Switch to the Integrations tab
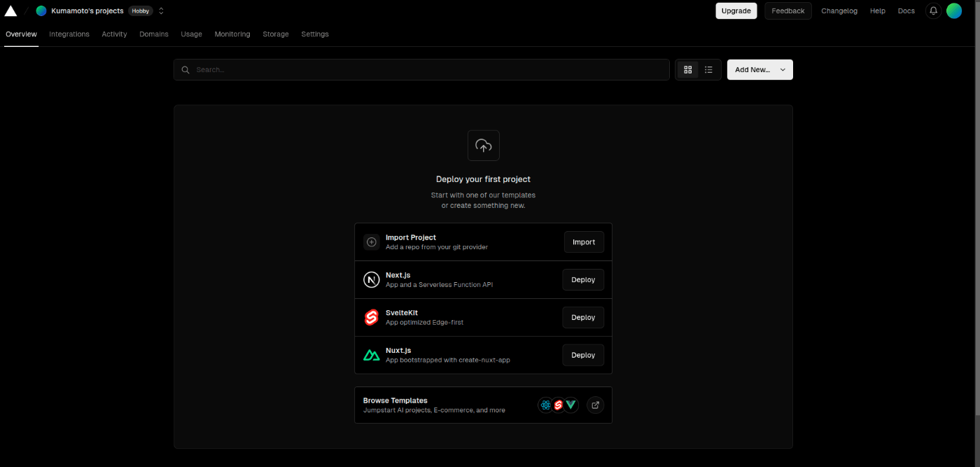This screenshot has width=980, height=467. click(69, 34)
